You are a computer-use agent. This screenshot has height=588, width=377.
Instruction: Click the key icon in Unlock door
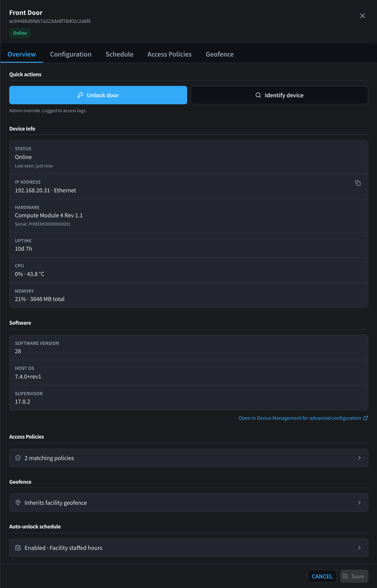point(80,95)
